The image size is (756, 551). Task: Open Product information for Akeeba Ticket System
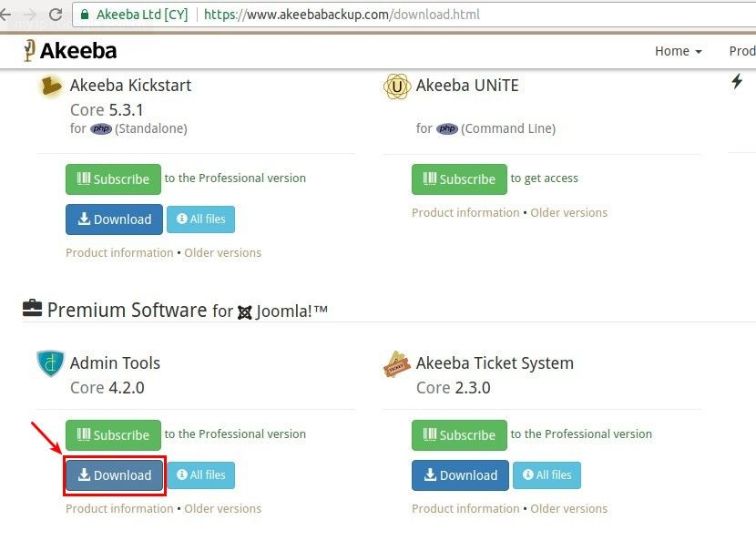pyautogui.click(x=465, y=508)
